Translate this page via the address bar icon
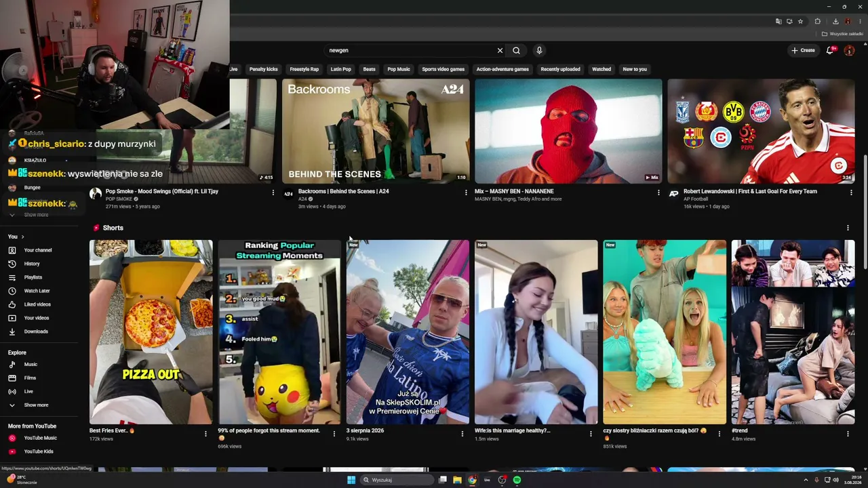 pos(778,21)
